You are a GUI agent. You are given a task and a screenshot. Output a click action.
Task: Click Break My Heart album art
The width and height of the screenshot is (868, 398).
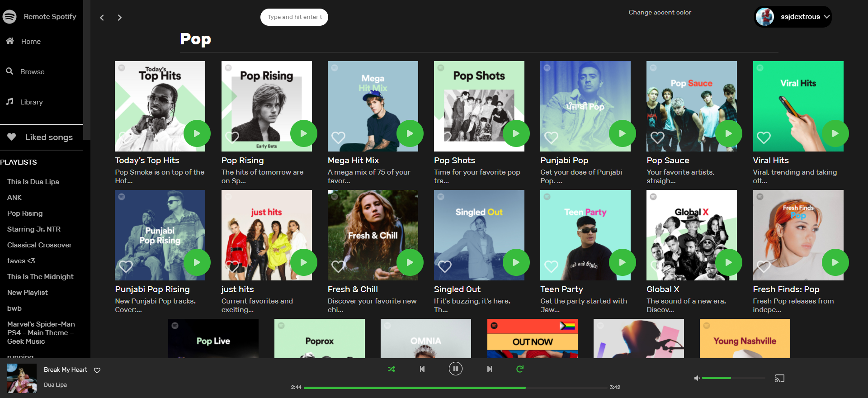pos(22,378)
